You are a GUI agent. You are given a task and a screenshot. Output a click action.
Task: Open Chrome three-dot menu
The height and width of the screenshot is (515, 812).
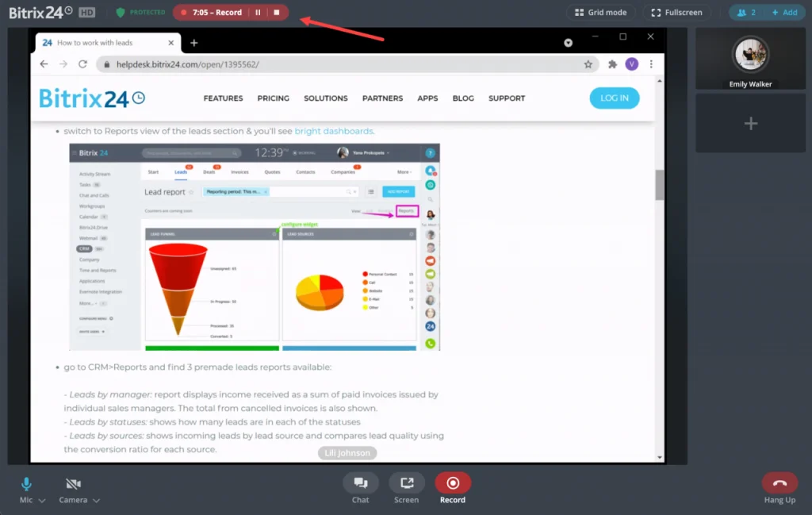(651, 64)
